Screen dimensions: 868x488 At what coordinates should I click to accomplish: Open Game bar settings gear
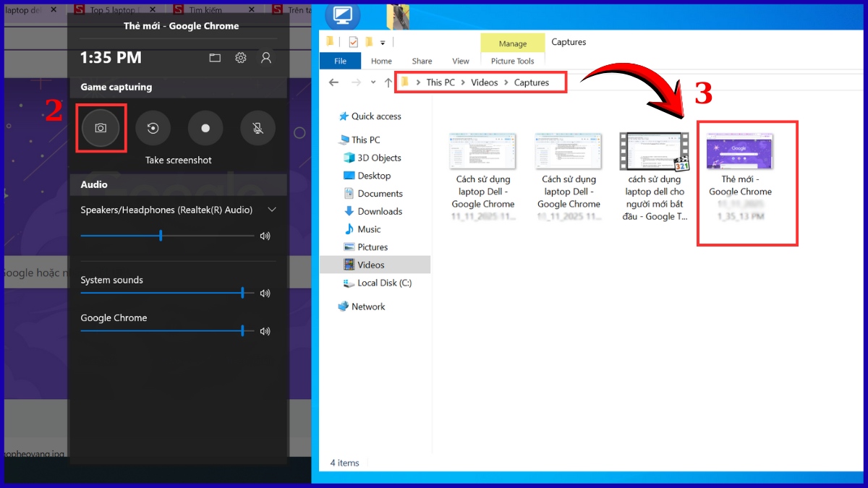pyautogui.click(x=241, y=58)
